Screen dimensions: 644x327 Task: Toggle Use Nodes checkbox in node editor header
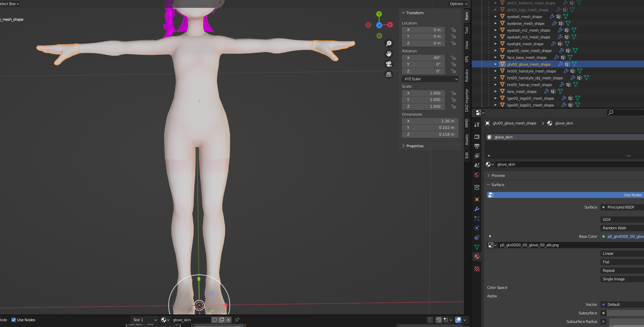coord(14,320)
